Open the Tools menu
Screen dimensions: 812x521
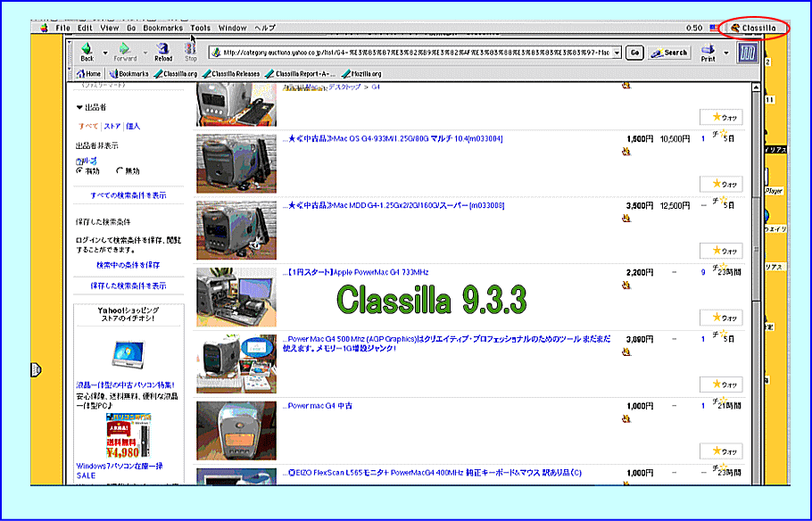tap(201, 28)
